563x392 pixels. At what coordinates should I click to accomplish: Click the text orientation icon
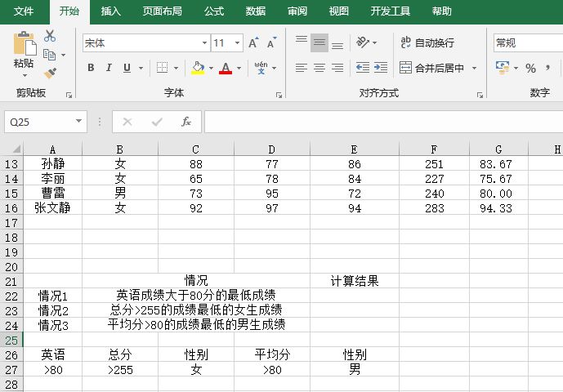tap(364, 42)
